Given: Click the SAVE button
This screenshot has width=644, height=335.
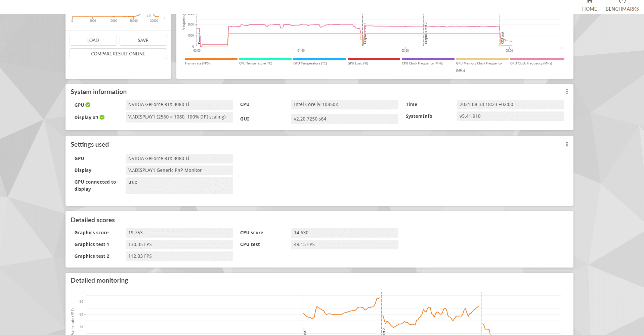Looking at the screenshot, I should pyautogui.click(x=143, y=40).
